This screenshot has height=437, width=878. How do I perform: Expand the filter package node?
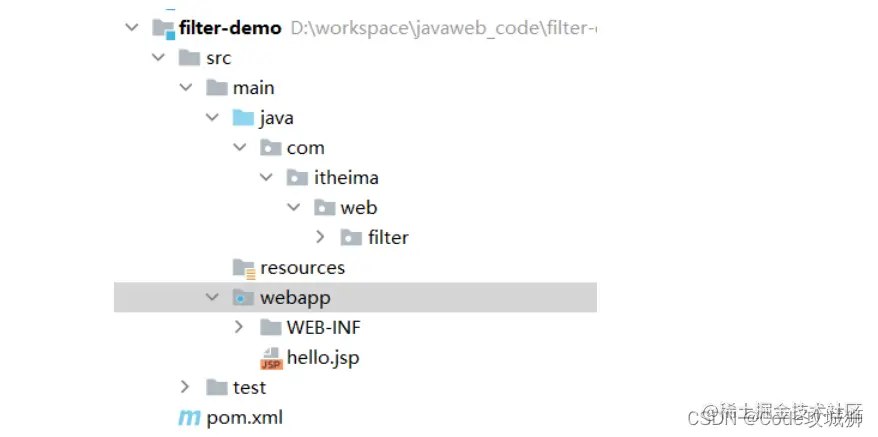[320, 237]
